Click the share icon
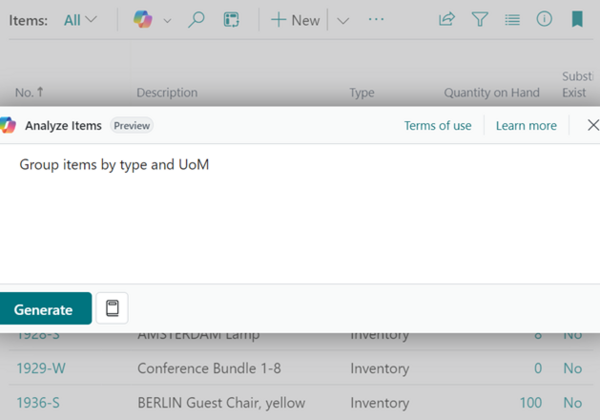Image resolution: width=600 pixels, height=420 pixels. click(447, 19)
